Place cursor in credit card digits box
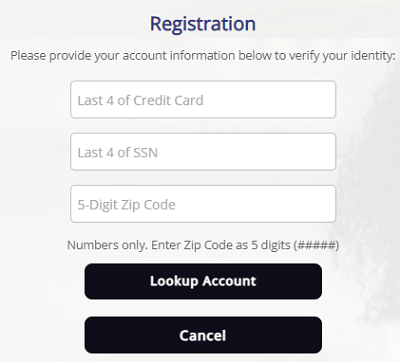The image size is (400, 362). point(203,99)
